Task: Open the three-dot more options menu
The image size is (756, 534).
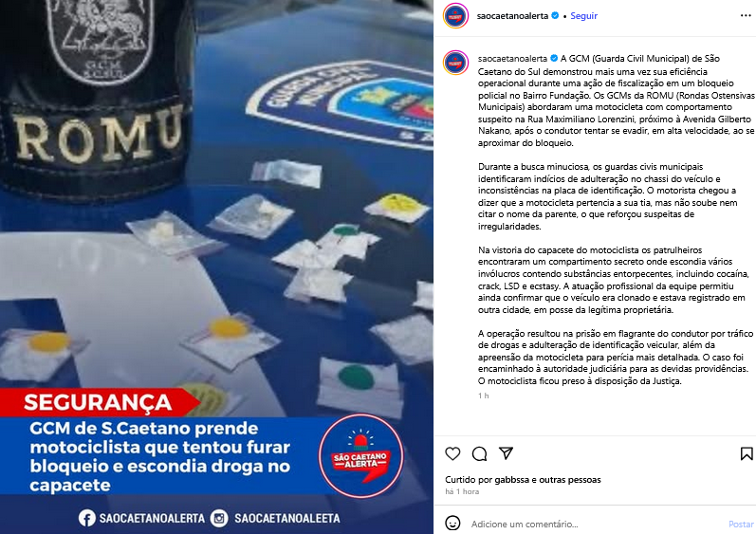Action: click(746, 16)
